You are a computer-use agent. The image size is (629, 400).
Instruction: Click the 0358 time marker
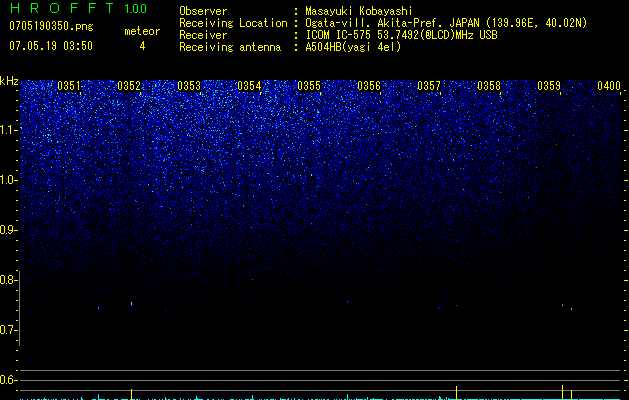point(489,86)
